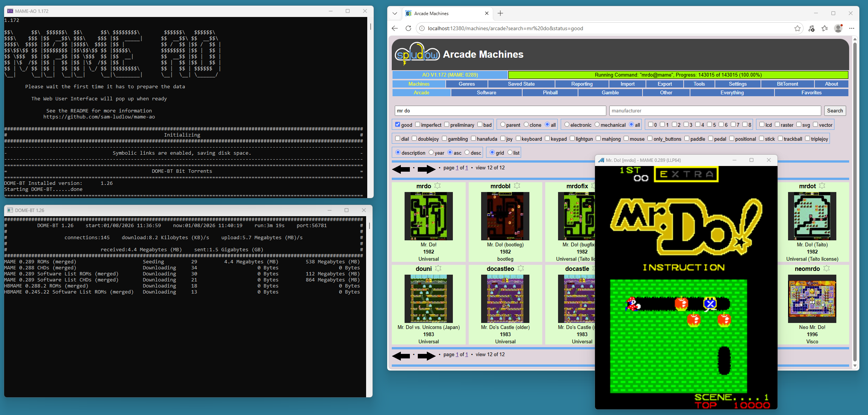Click the DOME-BT console window title icon
The width and height of the screenshot is (868, 415).
point(10,210)
